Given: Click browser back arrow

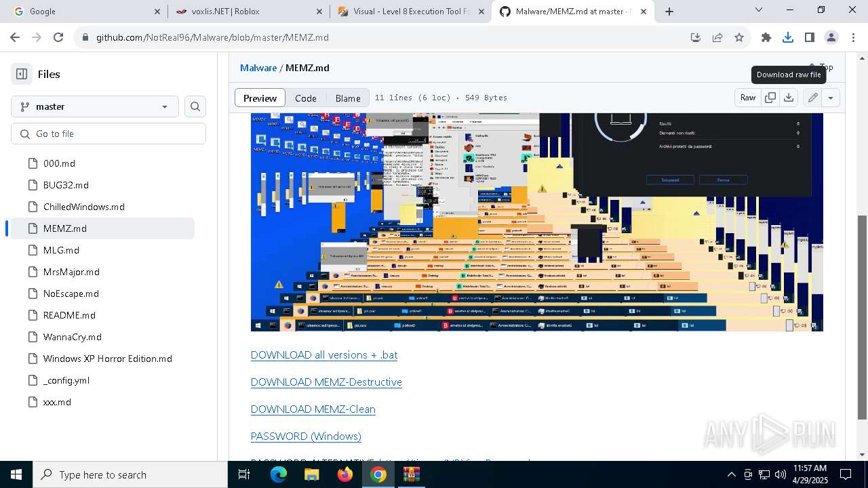Looking at the screenshot, I should 15,37.
